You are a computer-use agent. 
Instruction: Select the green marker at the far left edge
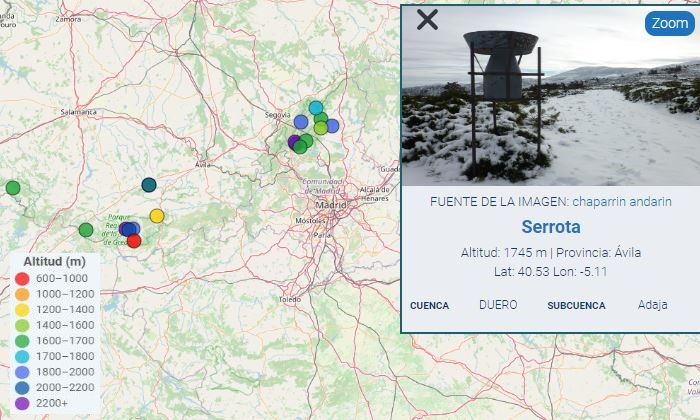pos(12,188)
